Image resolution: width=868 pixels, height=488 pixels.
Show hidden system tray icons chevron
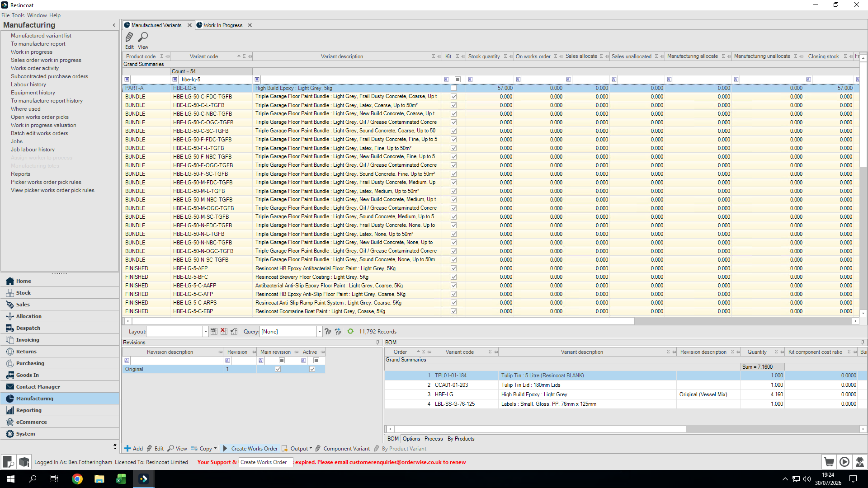click(785, 479)
